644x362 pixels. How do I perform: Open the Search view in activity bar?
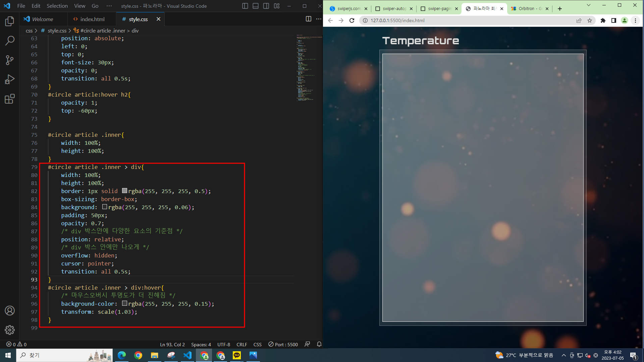(x=10, y=41)
